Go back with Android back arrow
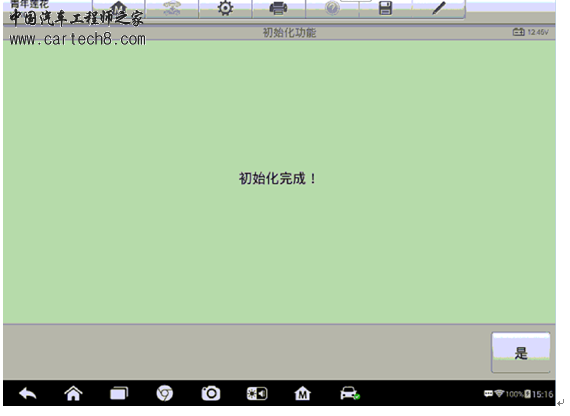Viewport: 570px width, 416px height. point(28,393)
